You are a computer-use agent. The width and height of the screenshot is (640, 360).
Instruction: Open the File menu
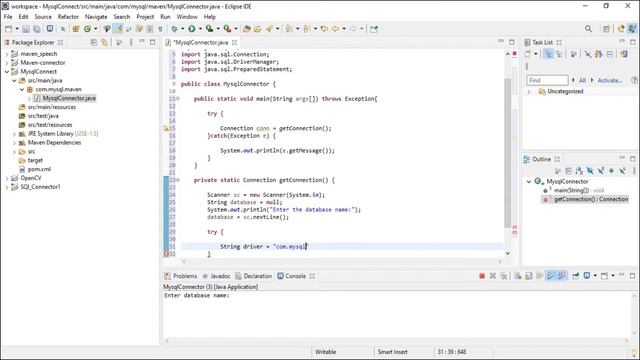click(x=8, y=17)
